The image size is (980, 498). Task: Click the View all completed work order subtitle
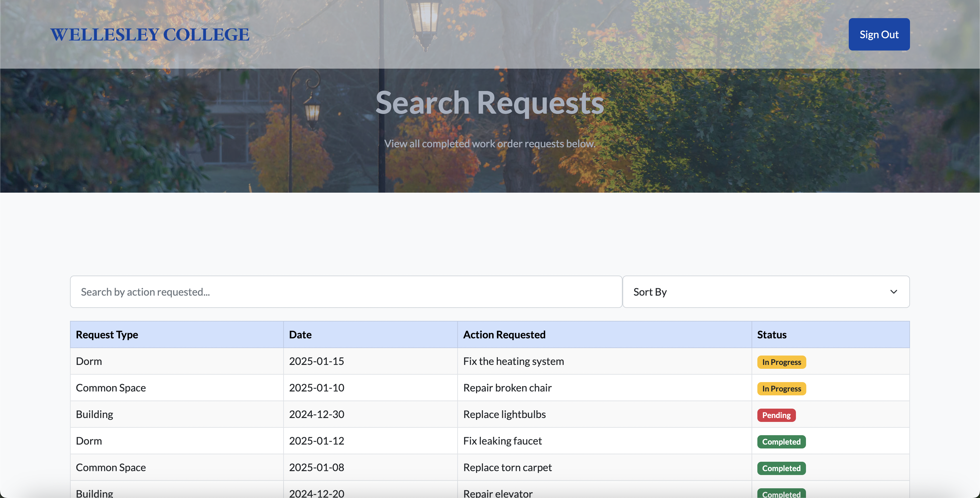(x=490, y=144)
